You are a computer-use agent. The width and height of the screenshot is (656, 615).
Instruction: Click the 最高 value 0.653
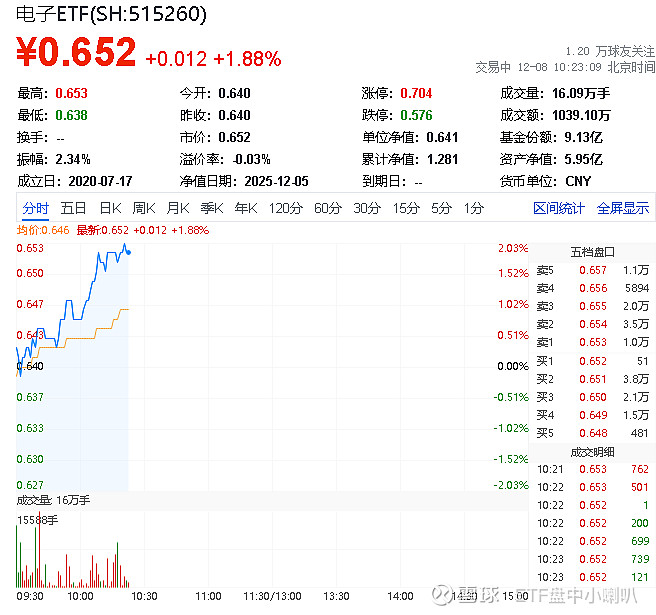click(72, 93)
